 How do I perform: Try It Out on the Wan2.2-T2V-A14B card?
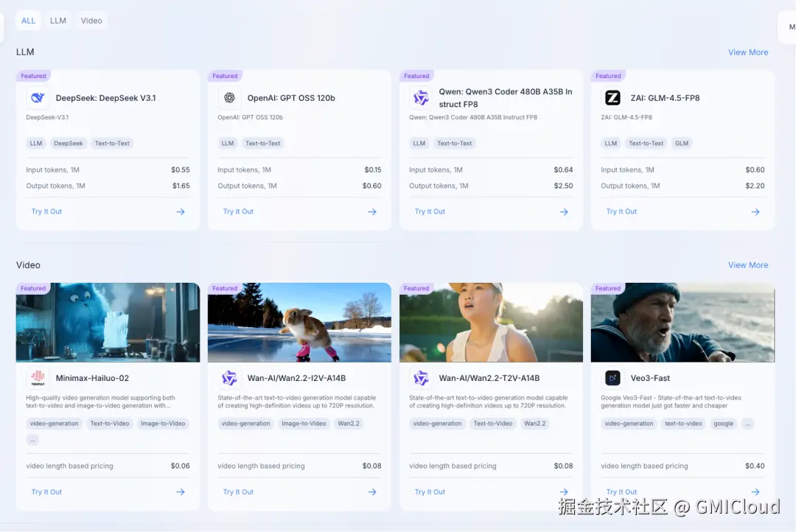pos(430,492)
